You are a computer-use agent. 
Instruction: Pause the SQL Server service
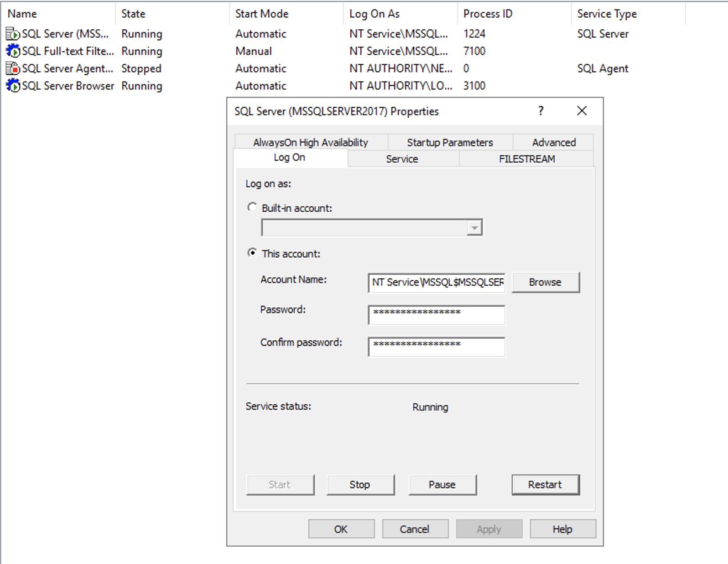point(442,485)
